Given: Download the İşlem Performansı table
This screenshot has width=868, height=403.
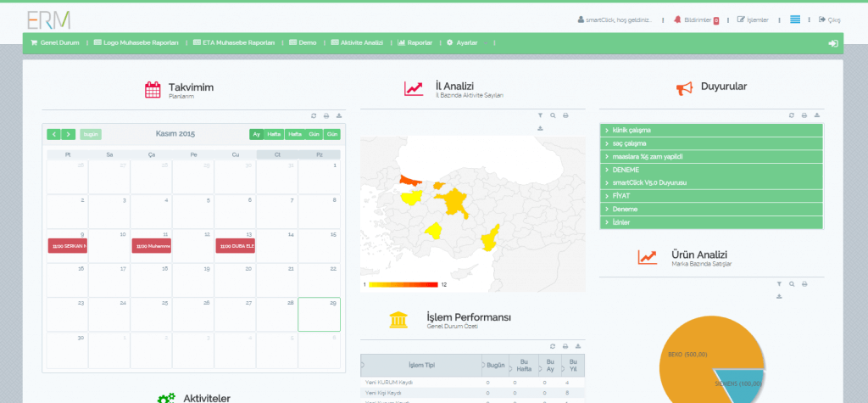Looking at the screenshot, I should pos(578,346).
